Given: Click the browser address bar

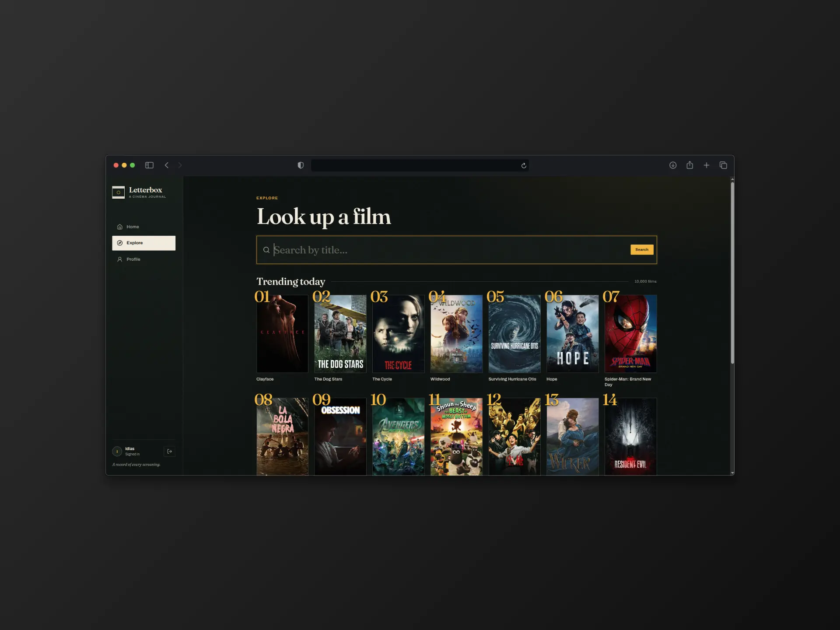Looking at the screenshot, I should pos(420,165).
